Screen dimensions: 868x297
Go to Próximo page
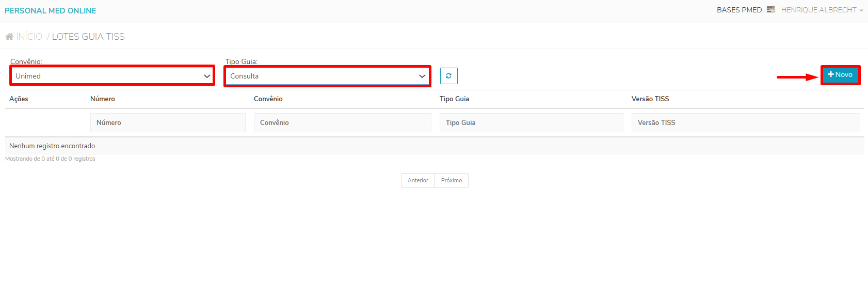[452, 180]
